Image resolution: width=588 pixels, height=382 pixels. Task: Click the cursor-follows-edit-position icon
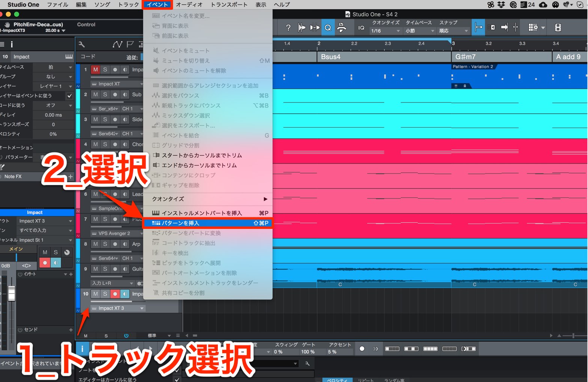516,27
